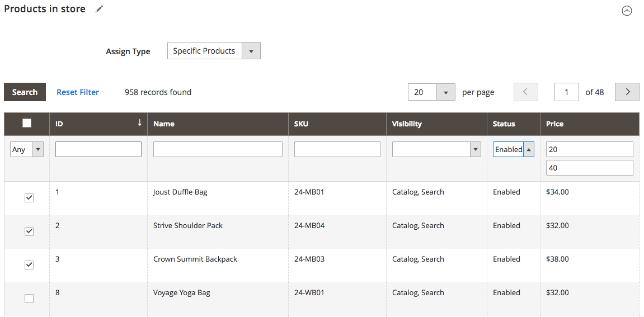Open the Any selection filter dropdown

pos(27,149)
